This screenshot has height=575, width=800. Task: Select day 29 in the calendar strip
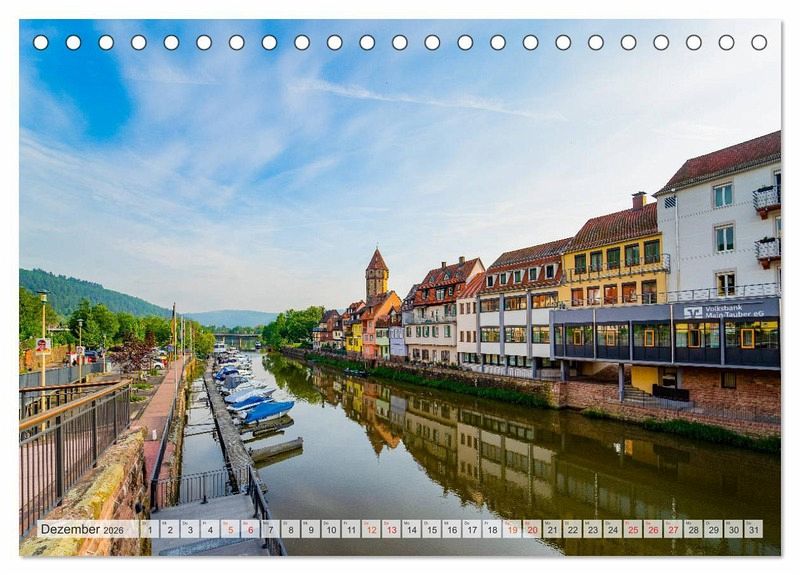click(714, 529)
